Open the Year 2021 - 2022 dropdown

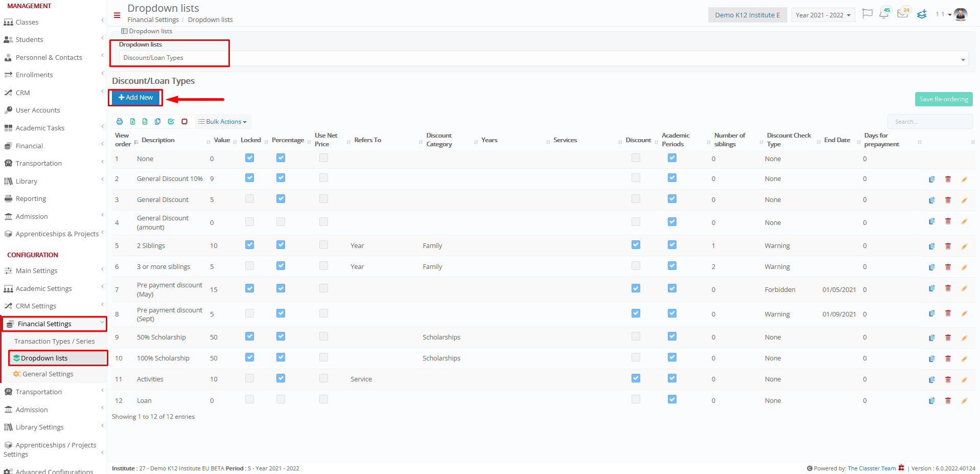click(823, 15)
